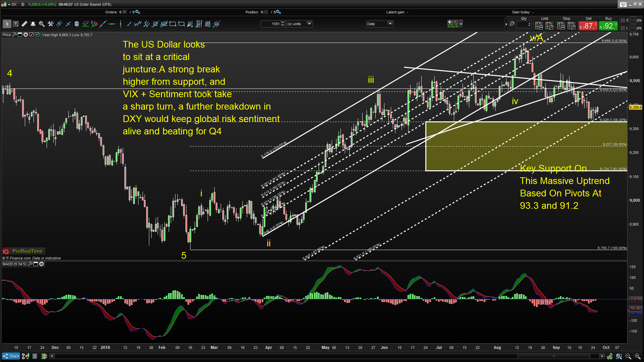
Task: Click the trash delete objects icon
Action: (x=77, y=24)
